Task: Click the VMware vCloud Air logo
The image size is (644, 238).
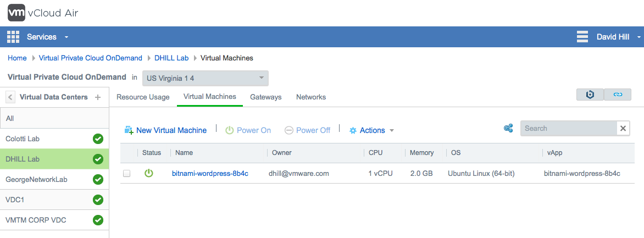Action: (43, 13)
